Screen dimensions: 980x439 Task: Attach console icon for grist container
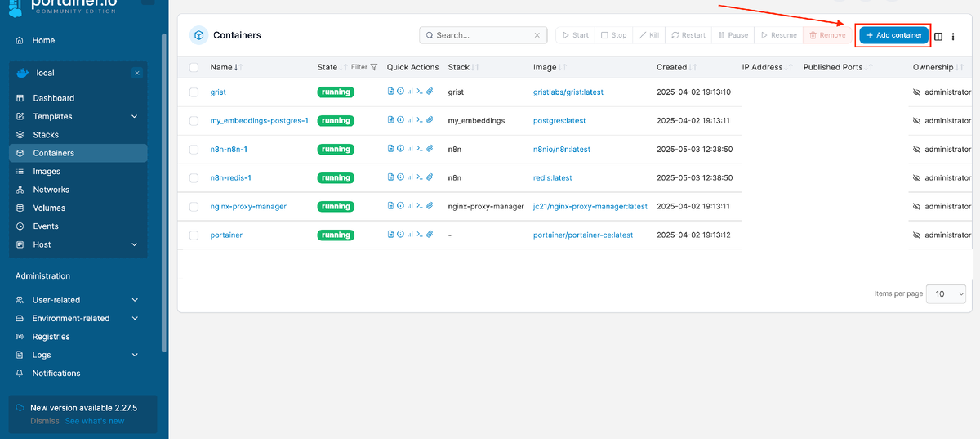click(430, 92)
